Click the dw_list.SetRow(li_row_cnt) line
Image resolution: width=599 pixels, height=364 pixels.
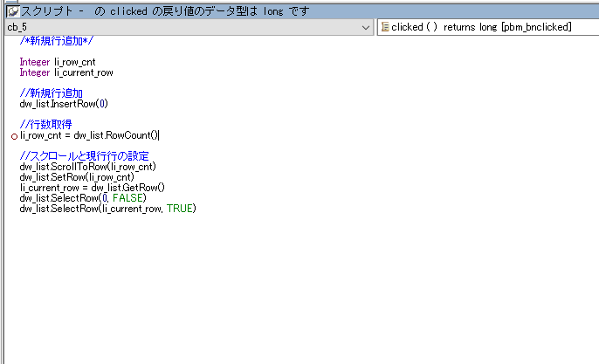coord(77,177)
